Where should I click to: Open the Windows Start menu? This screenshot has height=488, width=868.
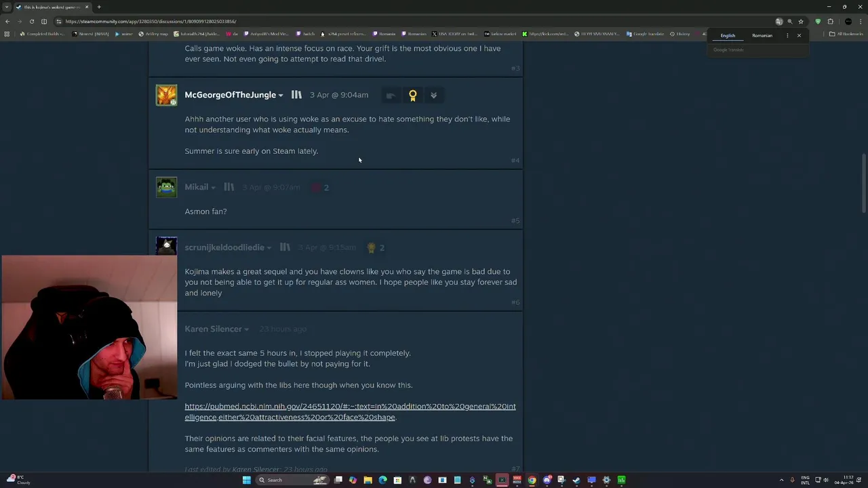[246, 480]
